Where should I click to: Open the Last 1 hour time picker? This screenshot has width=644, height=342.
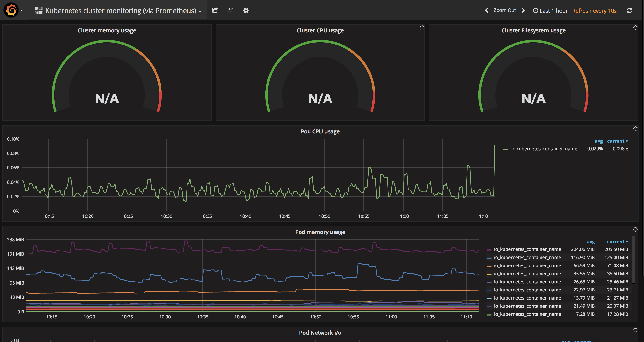point(550,11)
